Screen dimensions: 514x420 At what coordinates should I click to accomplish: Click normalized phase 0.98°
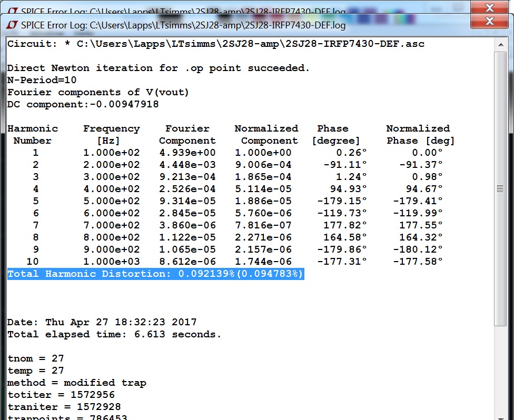coord(427,177)
